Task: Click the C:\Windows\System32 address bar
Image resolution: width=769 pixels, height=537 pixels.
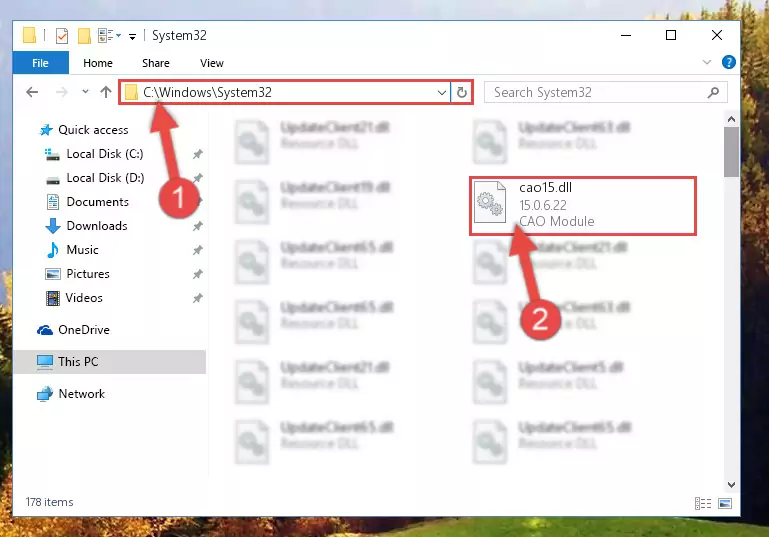Action: point(284,92)
